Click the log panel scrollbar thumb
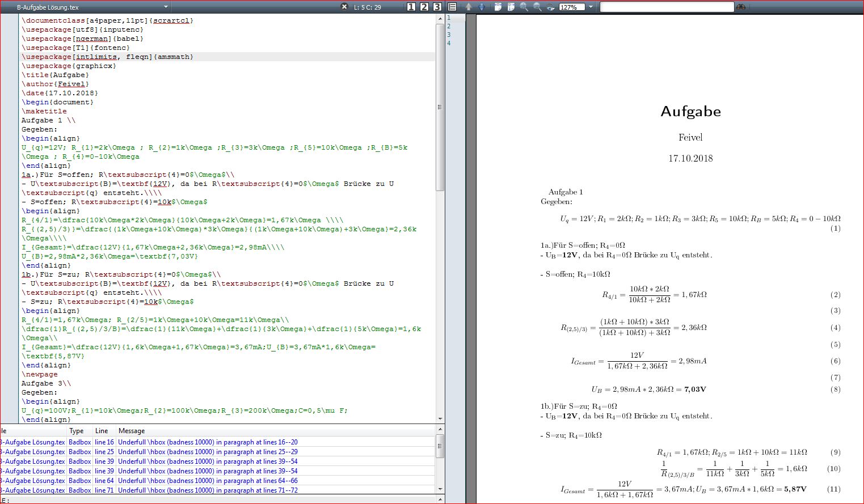 click(x=440, y=446)
